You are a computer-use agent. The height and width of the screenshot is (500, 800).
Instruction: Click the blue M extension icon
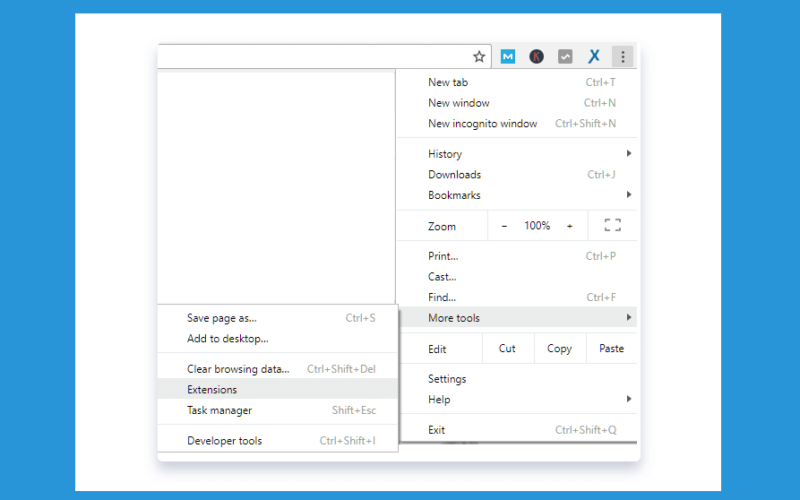[x=508, y=57]
